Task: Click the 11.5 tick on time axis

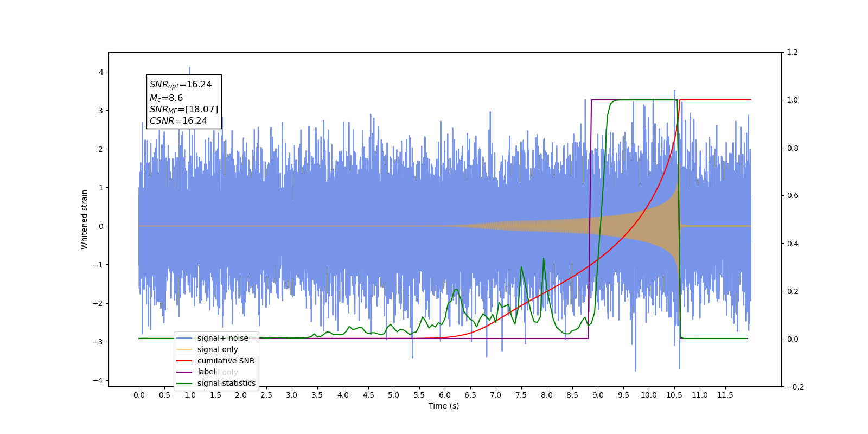Action: tap(725, 395)
